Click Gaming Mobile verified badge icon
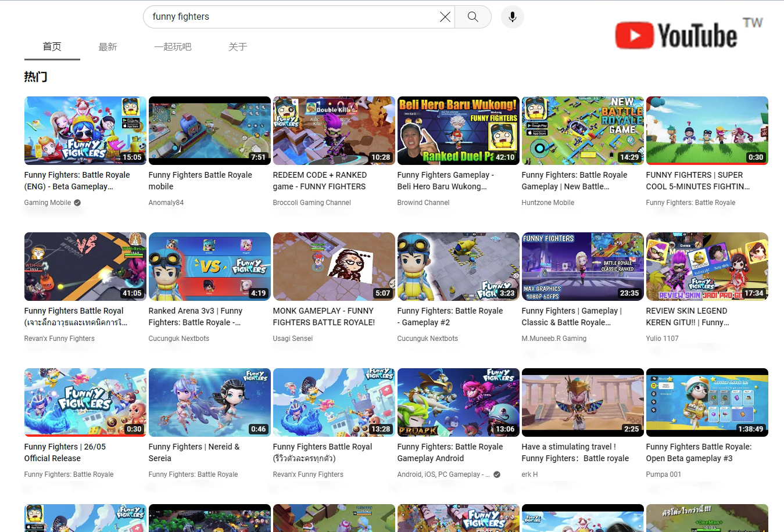 77,203
